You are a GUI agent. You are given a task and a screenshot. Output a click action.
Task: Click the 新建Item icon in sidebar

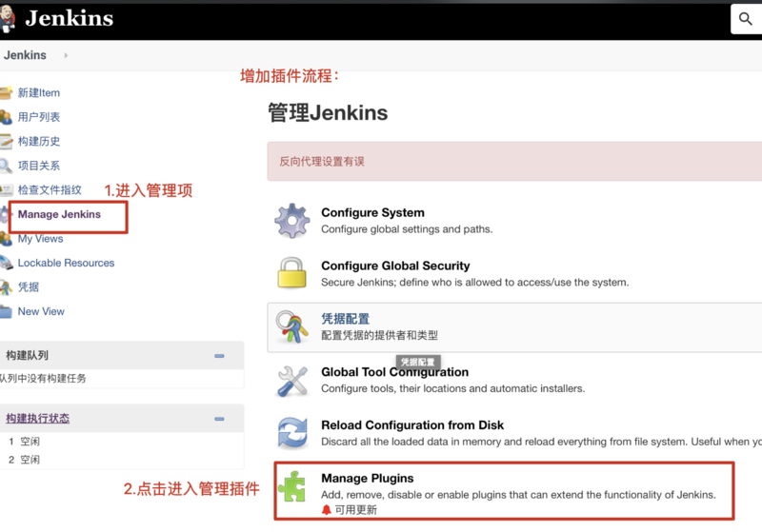[6, 92]
